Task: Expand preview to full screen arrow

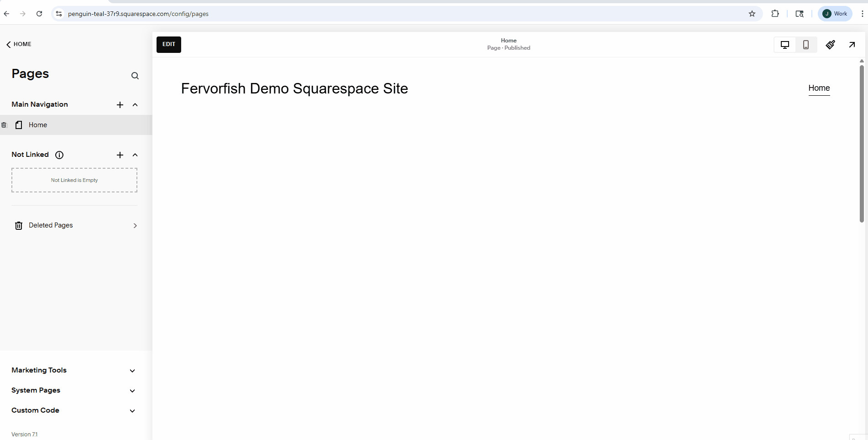Action: pyautogui.click(x=852, y=45)
